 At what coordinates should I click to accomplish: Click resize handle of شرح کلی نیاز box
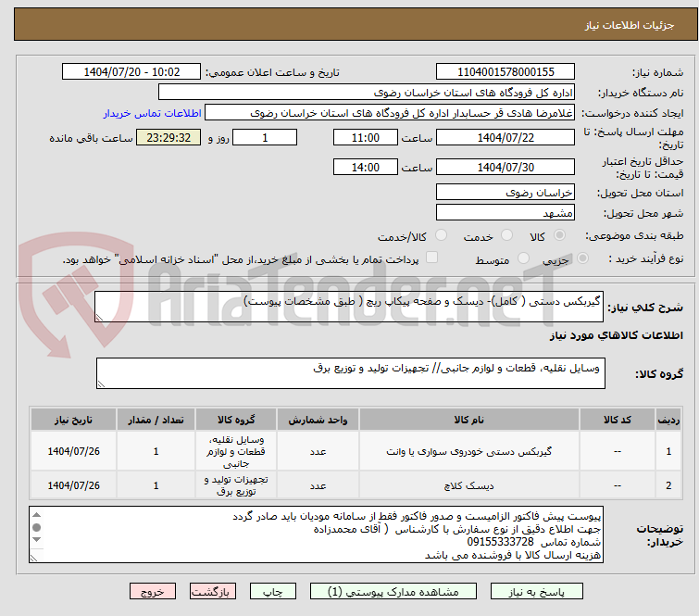pos(99,318)
